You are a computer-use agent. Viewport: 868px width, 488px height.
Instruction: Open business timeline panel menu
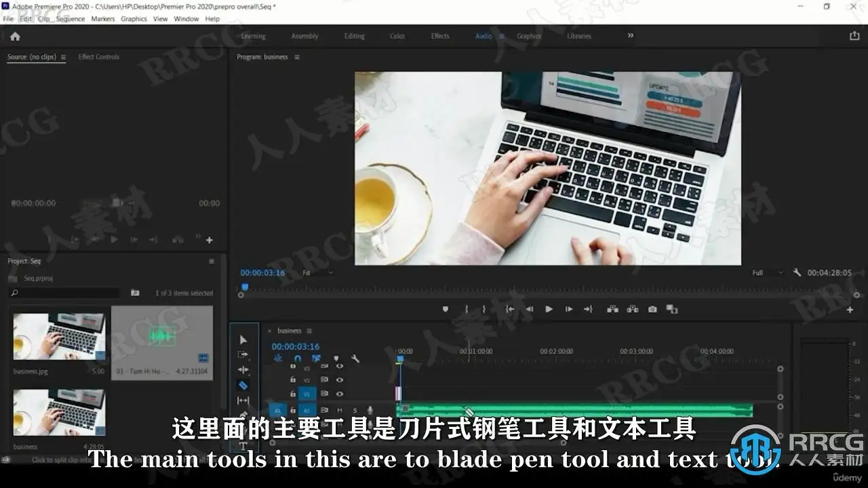309,331
